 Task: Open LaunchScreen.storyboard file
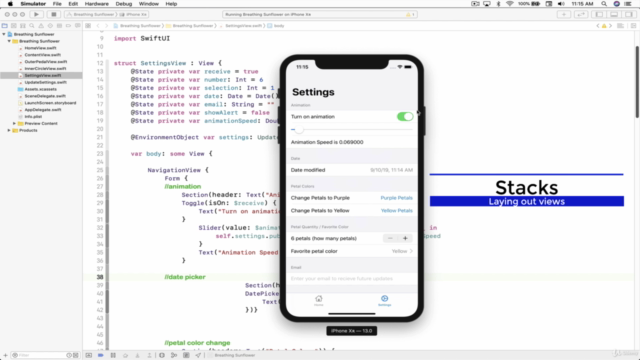click(x=50, y=103)
